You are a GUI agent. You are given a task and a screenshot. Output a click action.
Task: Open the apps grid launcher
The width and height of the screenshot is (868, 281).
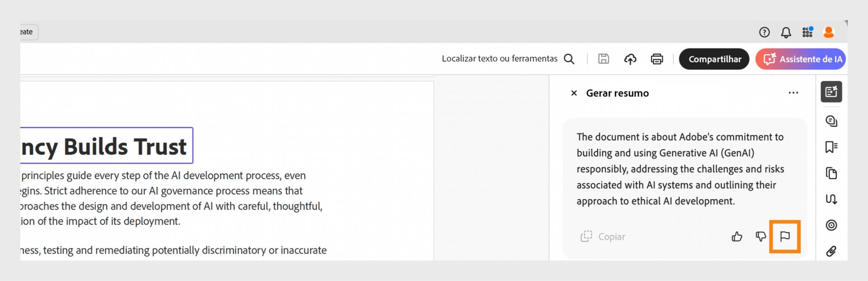click(x=807, y=32)
